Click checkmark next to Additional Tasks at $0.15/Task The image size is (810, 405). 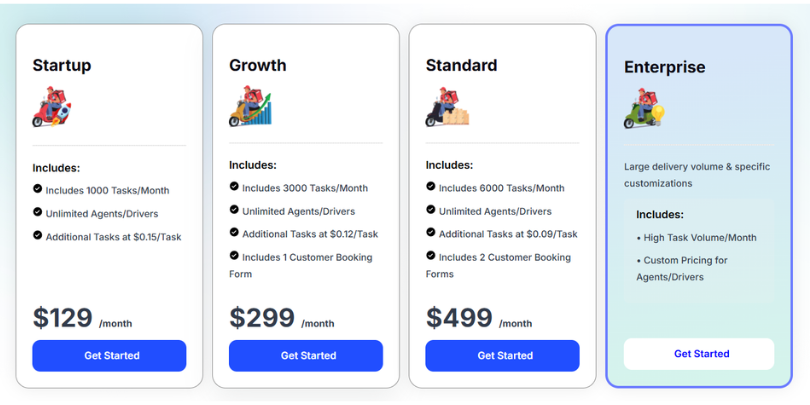(x=38, y=236)
